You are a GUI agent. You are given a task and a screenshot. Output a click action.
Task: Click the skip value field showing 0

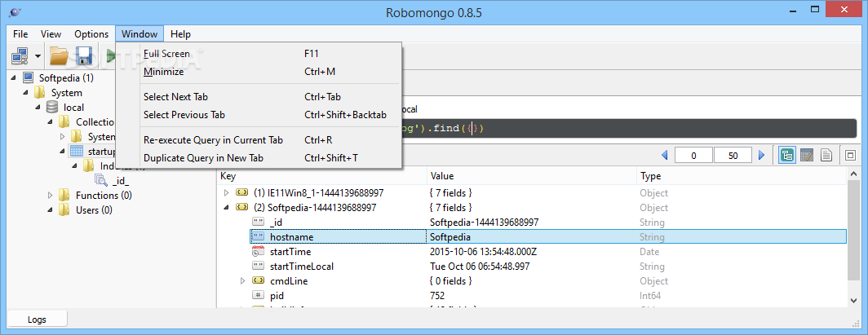click(x=693, y=156)
